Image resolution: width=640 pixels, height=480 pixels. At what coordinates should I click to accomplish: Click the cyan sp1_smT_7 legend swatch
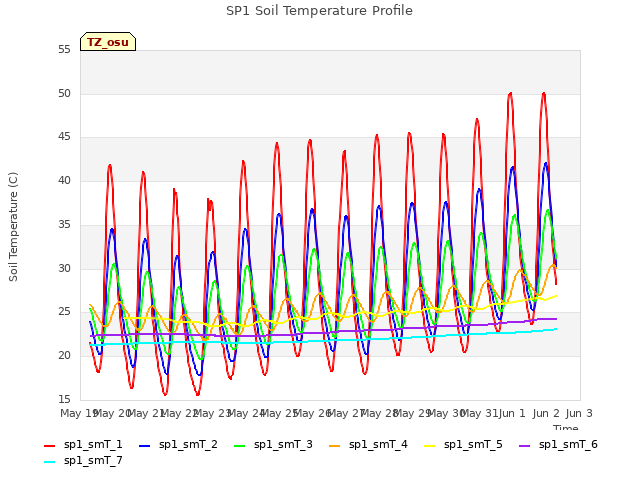pos(49,462)
